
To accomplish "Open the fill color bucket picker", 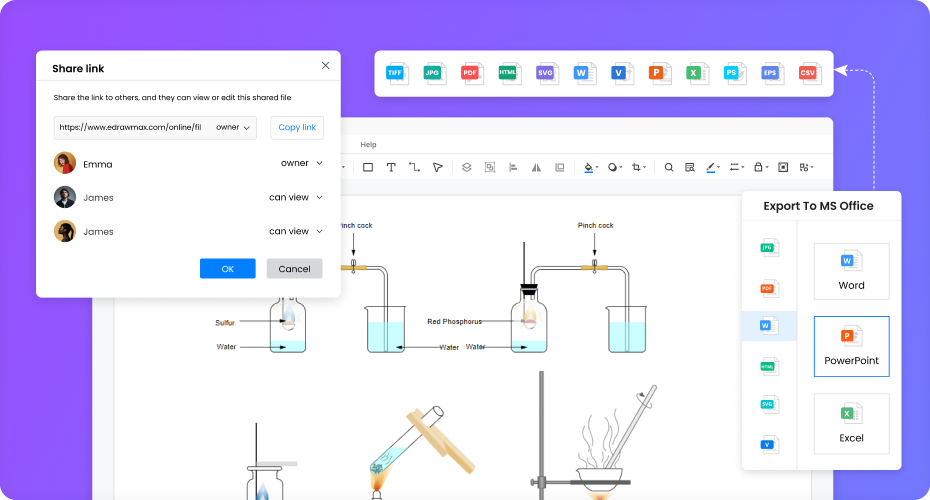I will click(x=589, y=167).
